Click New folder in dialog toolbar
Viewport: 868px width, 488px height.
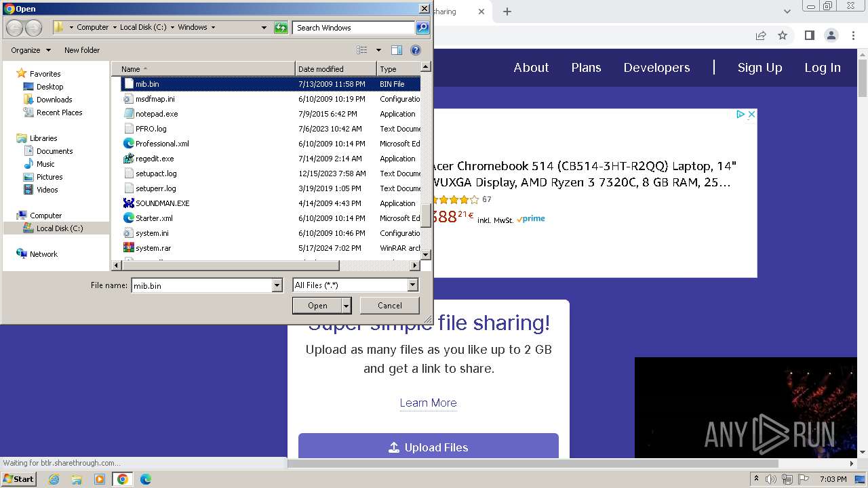(x=82, y=50)
